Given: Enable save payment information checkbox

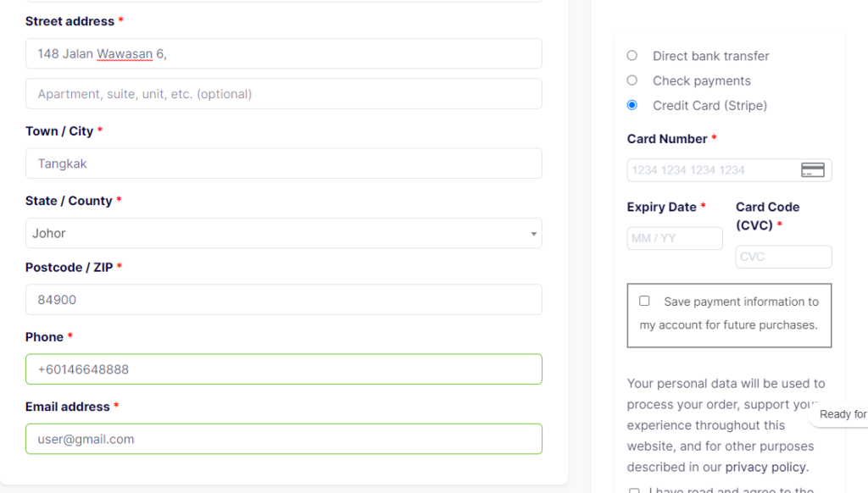Looking at the screenshot, I should click(x=644, y=301).
